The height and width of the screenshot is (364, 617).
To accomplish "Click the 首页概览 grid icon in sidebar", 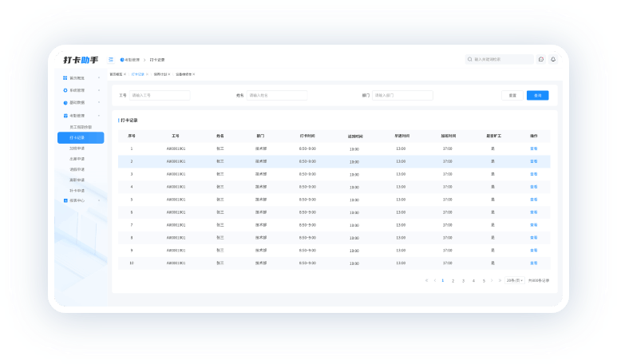I will [65, 78].
